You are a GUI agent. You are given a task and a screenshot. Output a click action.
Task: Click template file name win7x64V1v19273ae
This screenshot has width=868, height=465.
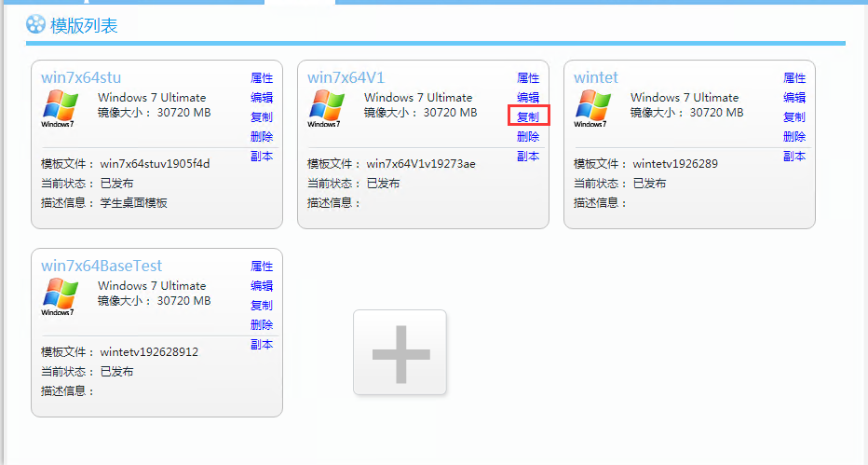(x=421, y=164)
